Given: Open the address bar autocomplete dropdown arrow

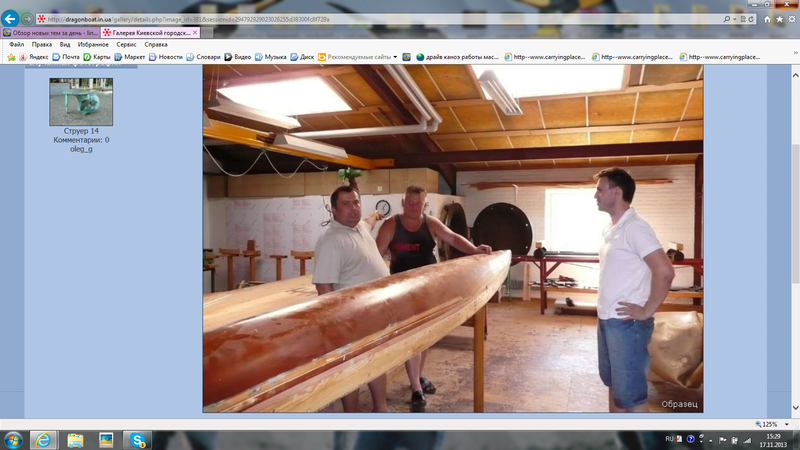Looking at the screenshot, I should (x=735, y=19).
